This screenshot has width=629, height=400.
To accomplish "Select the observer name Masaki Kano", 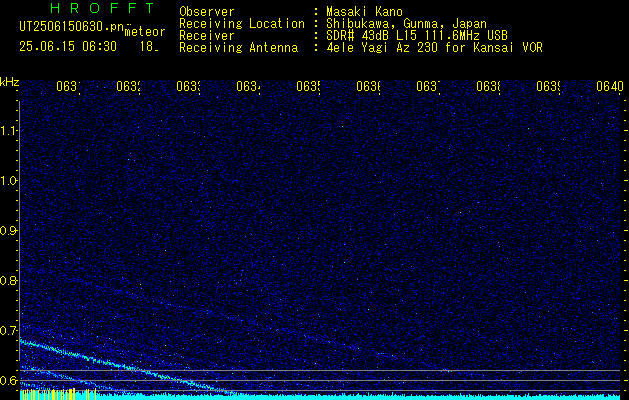I will click(x=364, y=12).
